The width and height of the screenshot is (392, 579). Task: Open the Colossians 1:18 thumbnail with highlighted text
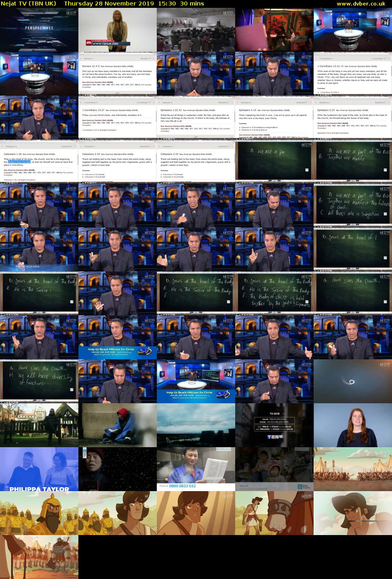click(39, 161)
